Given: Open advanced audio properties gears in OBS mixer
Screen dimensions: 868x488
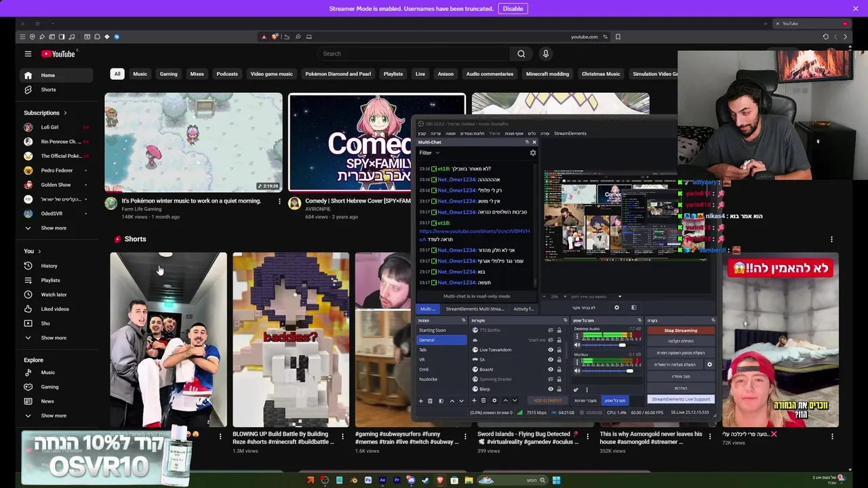Looking at the screenshot, I should (x=576, y=390).
